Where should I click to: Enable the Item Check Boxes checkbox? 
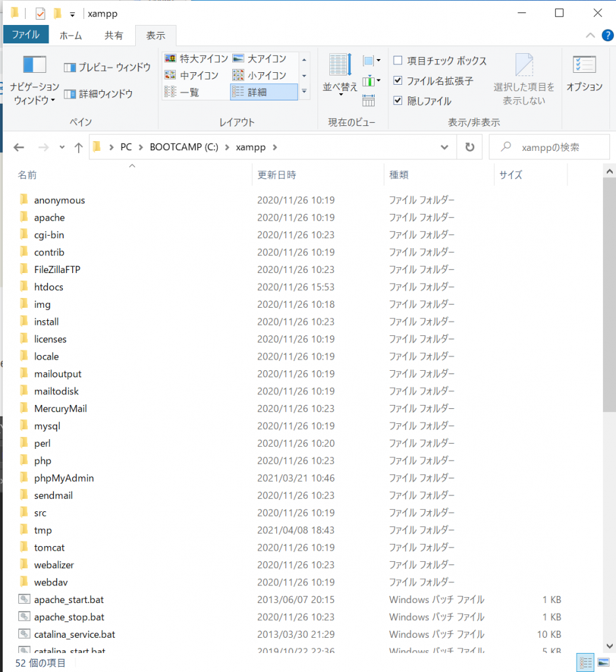tap(398, 61)
